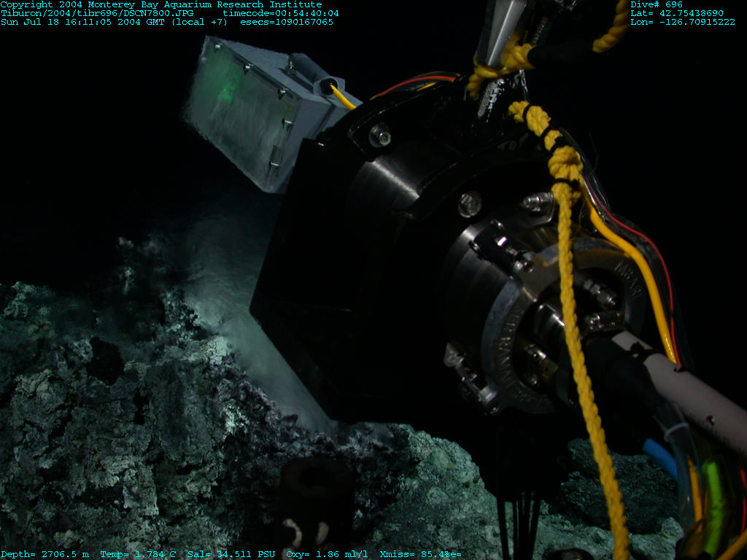Screen dimensions: 747x560
Task: Select the esecs=1090167065 value
Action: click(286, 22)
